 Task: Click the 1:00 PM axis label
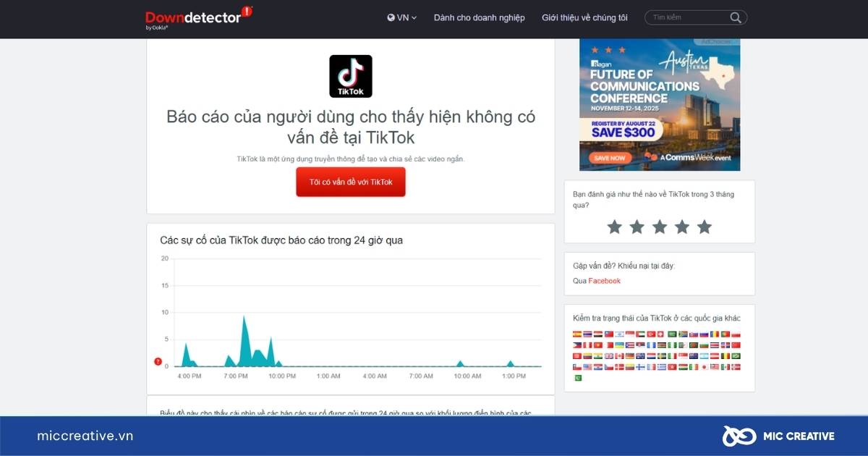pyautogui.click(x=514, y=376)
